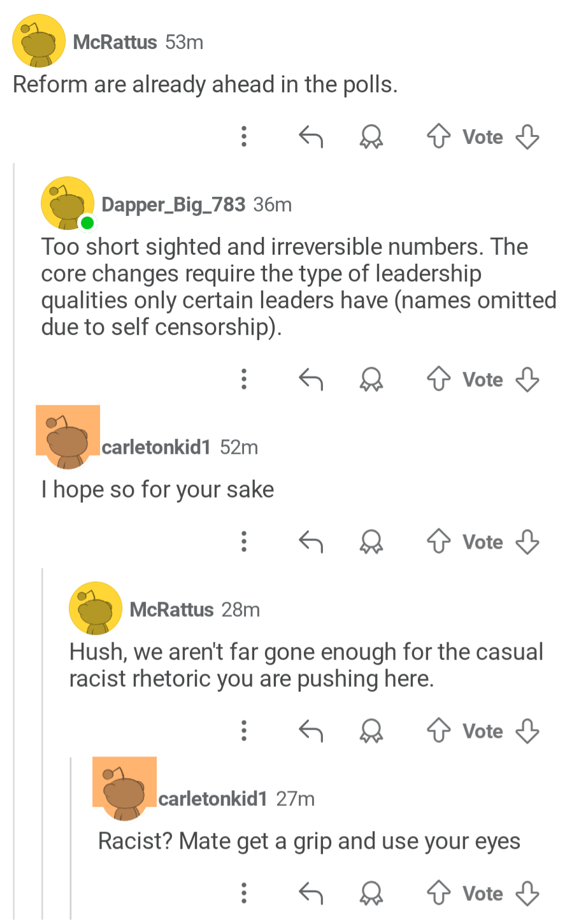Reply to carletonkid1's 'Racist? Mate' comment
This screenshot has height=922, width=588.
pos(311,893)
